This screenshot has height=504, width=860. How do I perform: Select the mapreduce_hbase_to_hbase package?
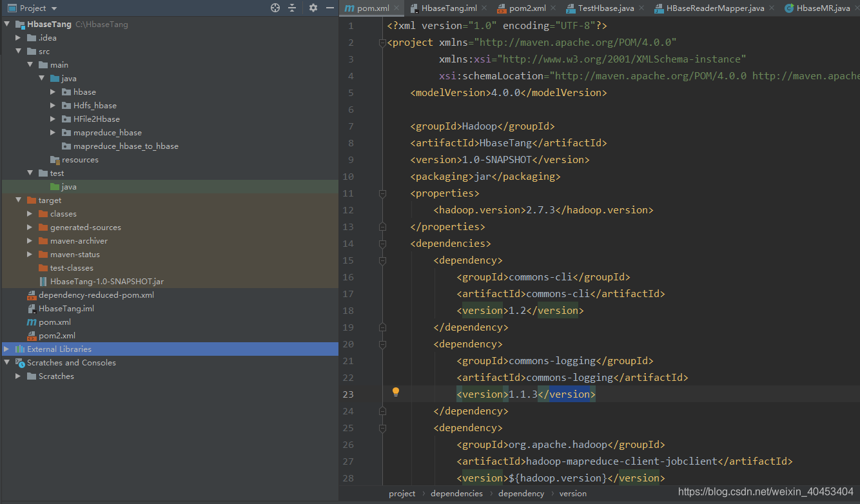(126, 146)
